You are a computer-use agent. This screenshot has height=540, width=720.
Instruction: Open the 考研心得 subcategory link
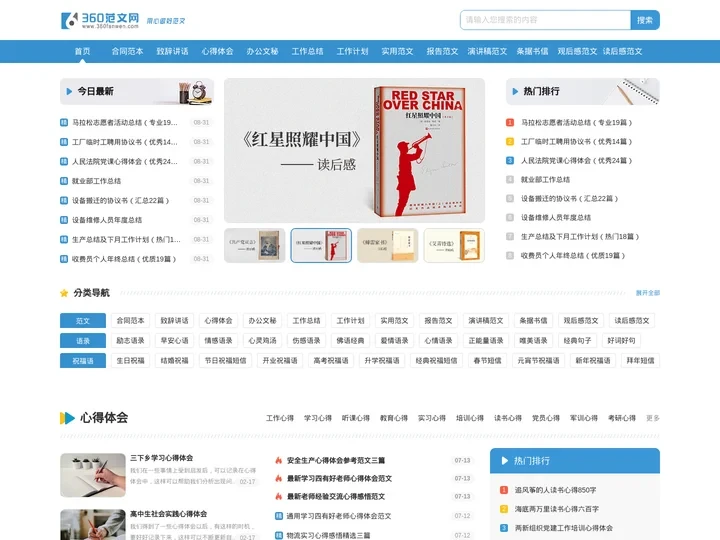tap(622, 418)
